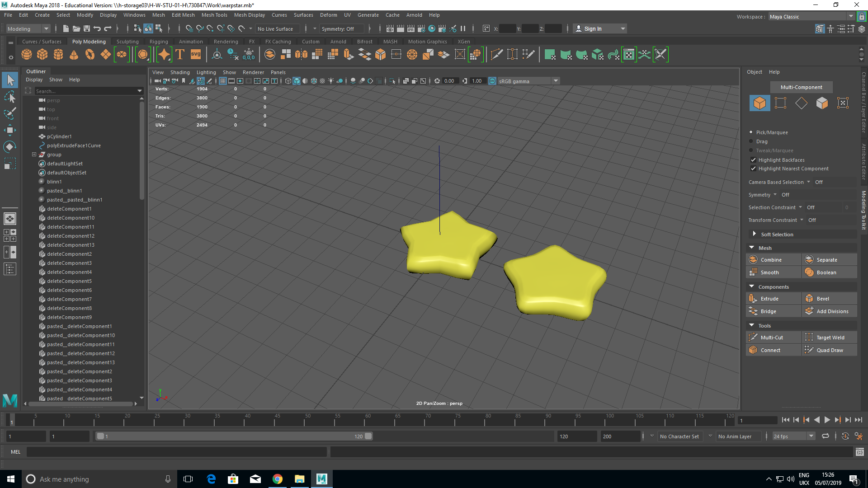This screenshot has width=868, height=488.
Task: Choose the Paint Selection tool
Action: (x=10, y=113)
